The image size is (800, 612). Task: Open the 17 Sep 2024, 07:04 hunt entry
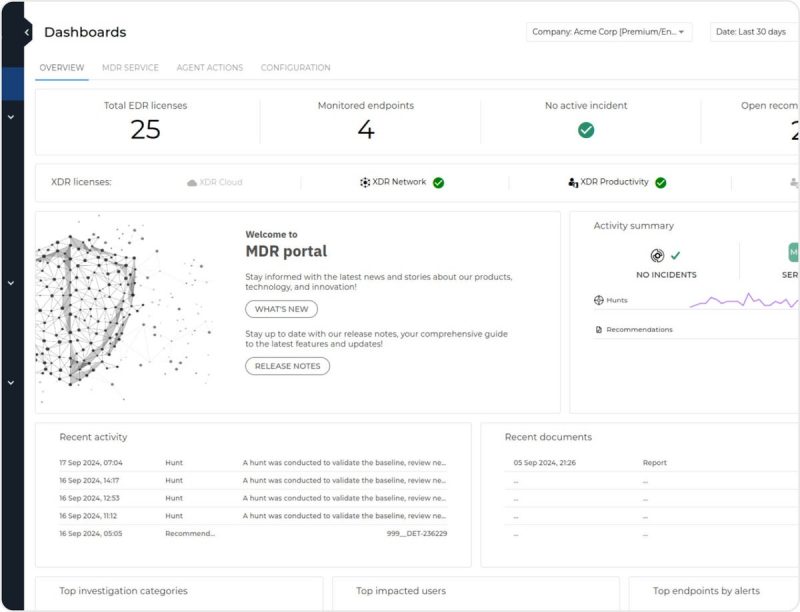[253, 463]
